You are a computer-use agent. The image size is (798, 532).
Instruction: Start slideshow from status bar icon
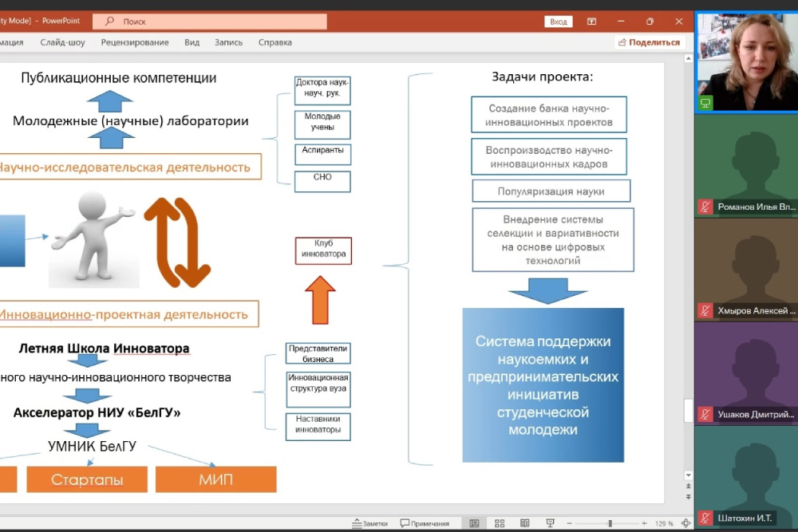[x=550, y=523]
